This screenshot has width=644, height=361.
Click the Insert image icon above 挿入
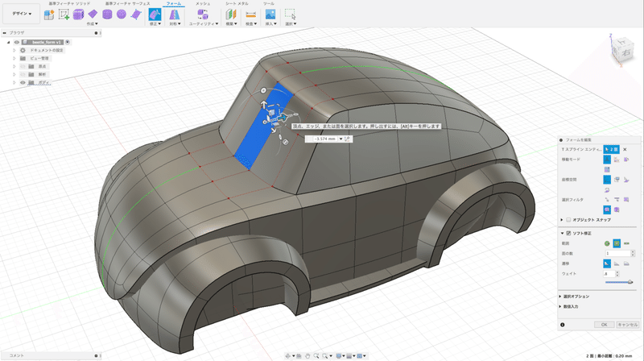coord(270,15)
